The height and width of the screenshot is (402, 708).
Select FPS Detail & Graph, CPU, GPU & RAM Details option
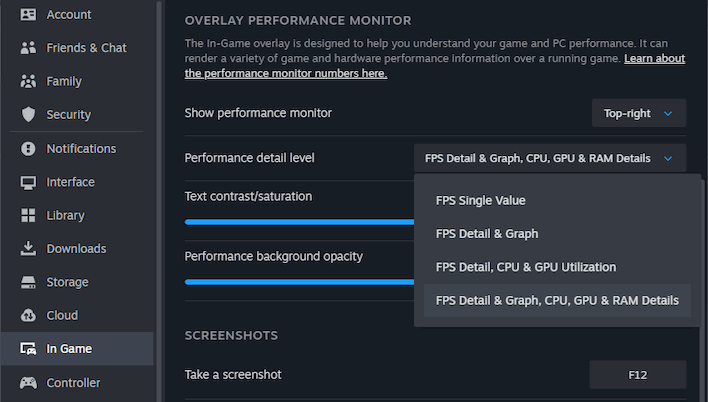pos(557,300)
